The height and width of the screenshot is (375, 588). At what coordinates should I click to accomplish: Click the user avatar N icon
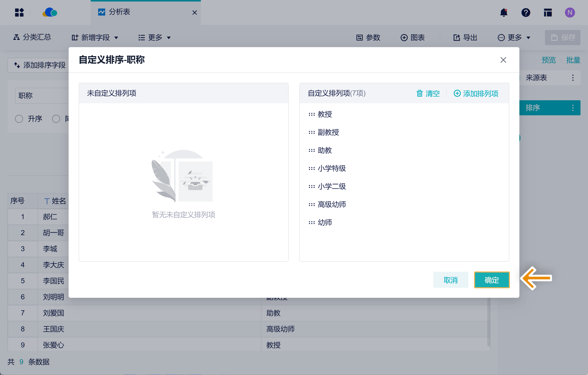click(x=570, y=13)
